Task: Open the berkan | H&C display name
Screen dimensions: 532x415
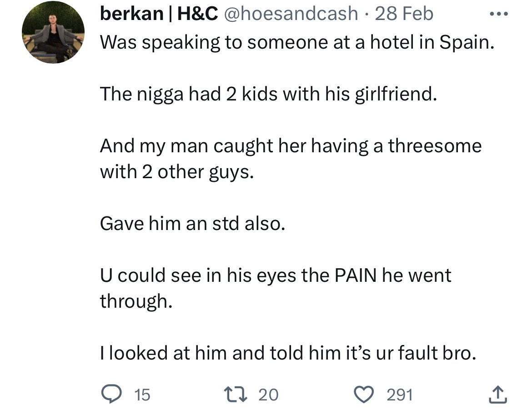Action: (x=159, y=14)
